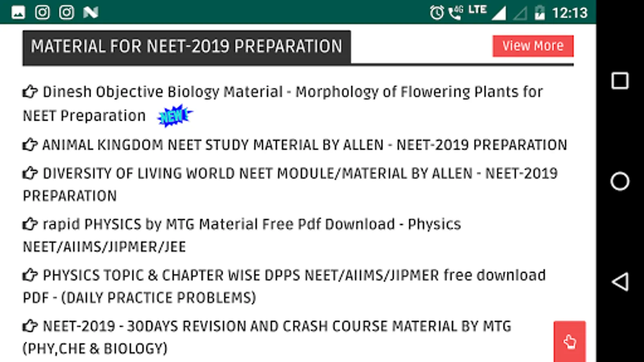The height and width of the screenshot is (362, 644).
Task: Tap the pointing hand icon beside Animal Kingdom
Action: (30, 145)
